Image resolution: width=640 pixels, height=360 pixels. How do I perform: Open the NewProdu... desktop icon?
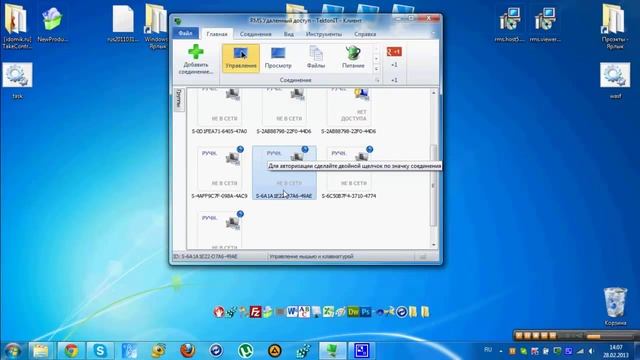pyautogui.click(x=52, y=24)
